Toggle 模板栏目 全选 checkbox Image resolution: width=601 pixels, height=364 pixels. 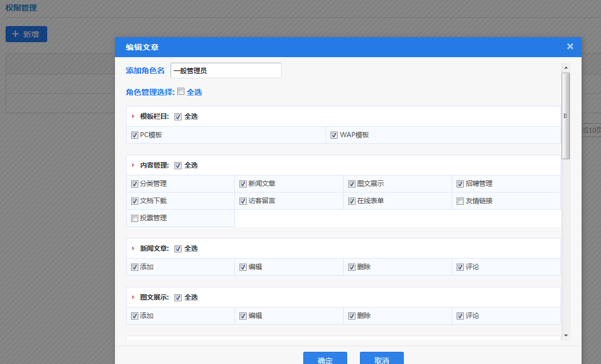coord(178,117)
